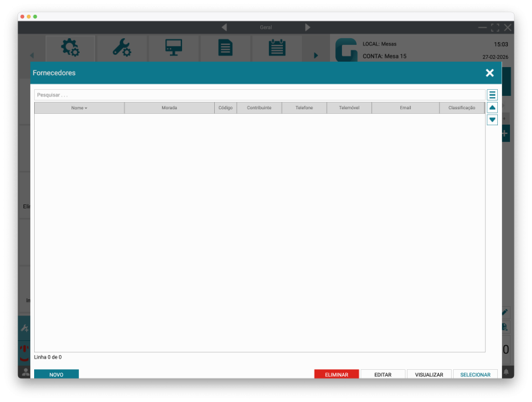Switch to next section after Geral

308,27
